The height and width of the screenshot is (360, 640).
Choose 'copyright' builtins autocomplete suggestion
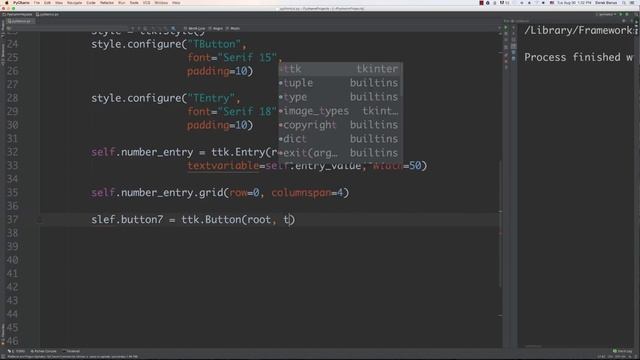click(340, 125)
